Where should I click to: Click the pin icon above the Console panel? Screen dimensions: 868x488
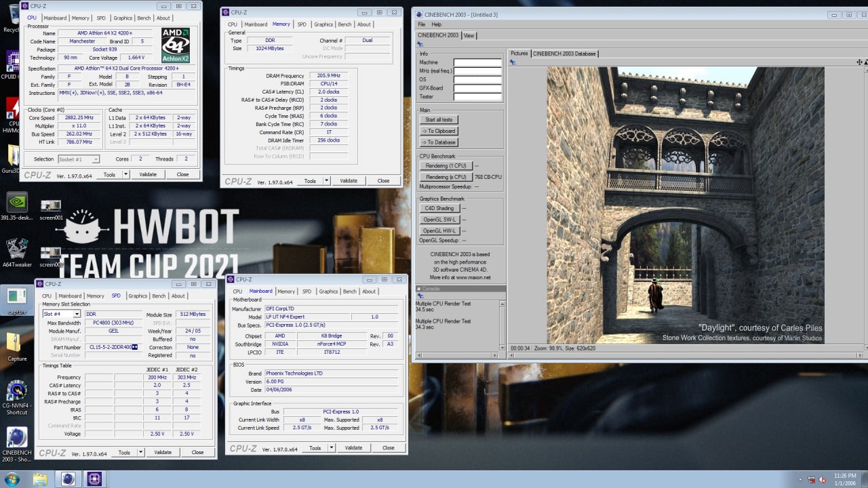(419, 296)
